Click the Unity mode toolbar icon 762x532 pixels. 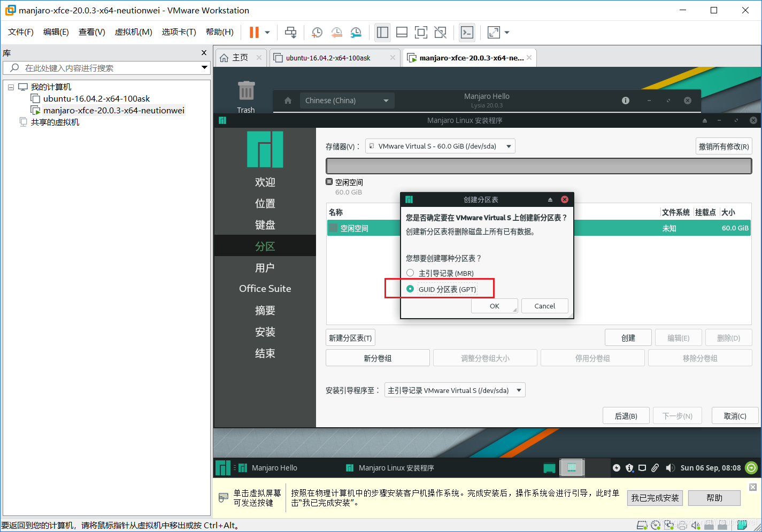(440, 33)
